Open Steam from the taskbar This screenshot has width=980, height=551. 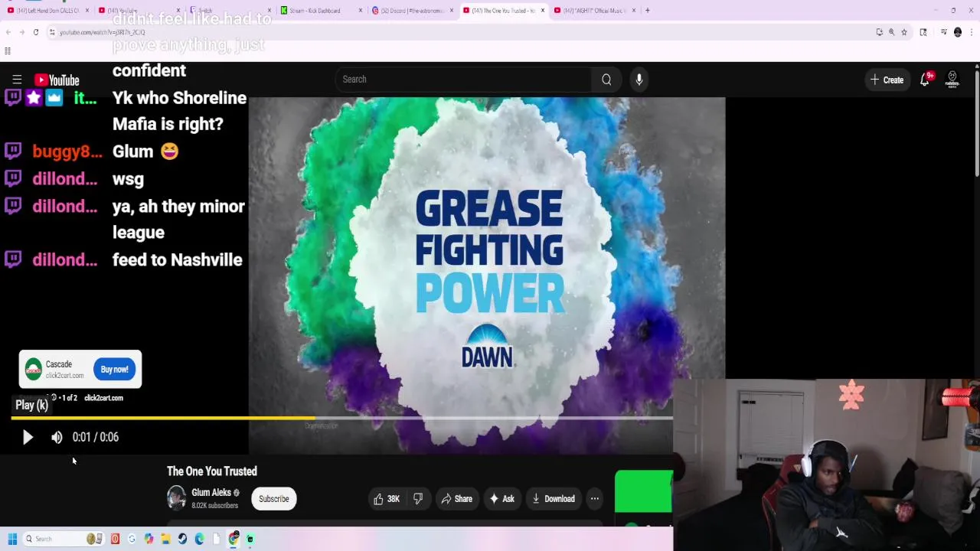point(182,539)
